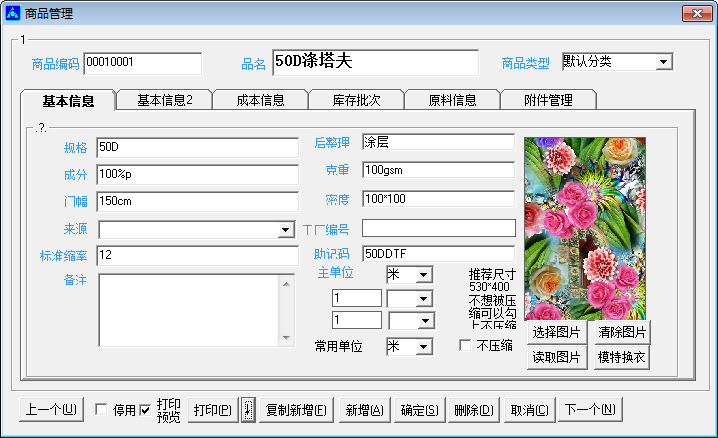
Task: Click the 门幅 field showing 150cm
Action: (198, 201)
